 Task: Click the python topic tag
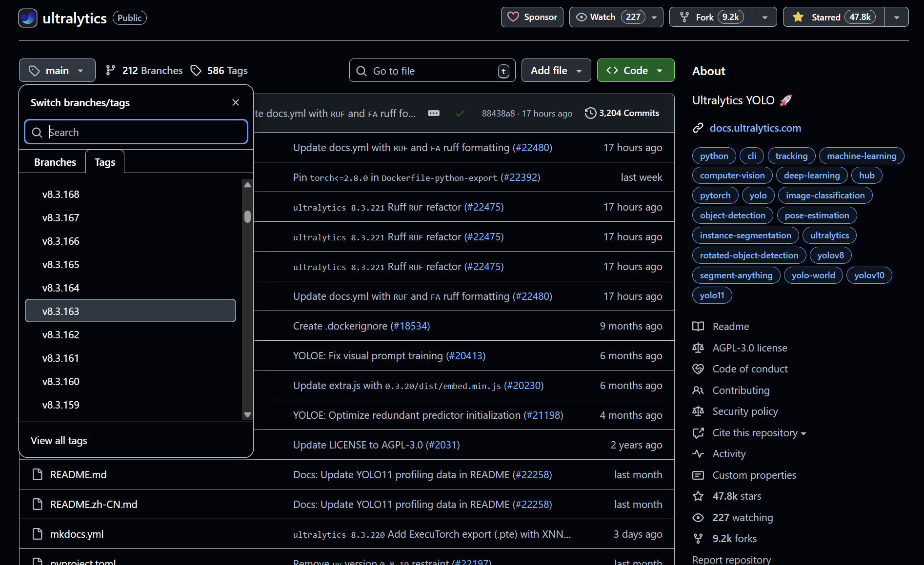[714, 156]
